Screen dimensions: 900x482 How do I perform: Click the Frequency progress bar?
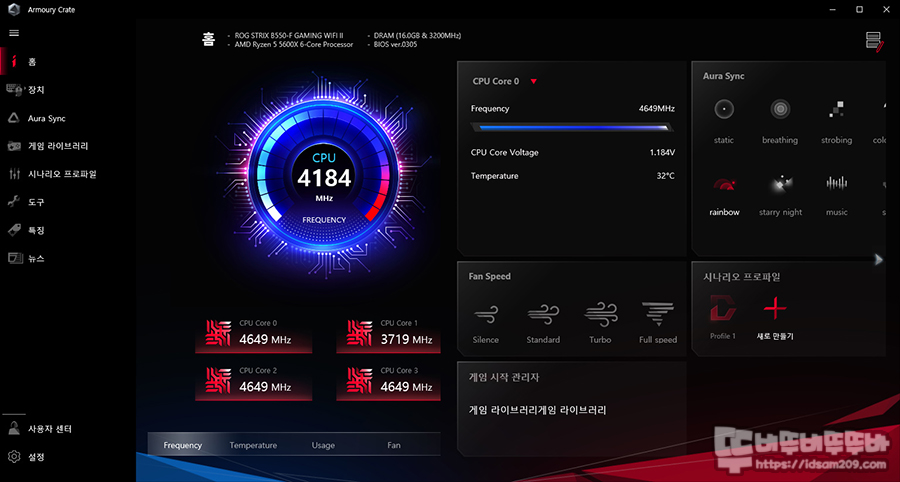(573, 127)
